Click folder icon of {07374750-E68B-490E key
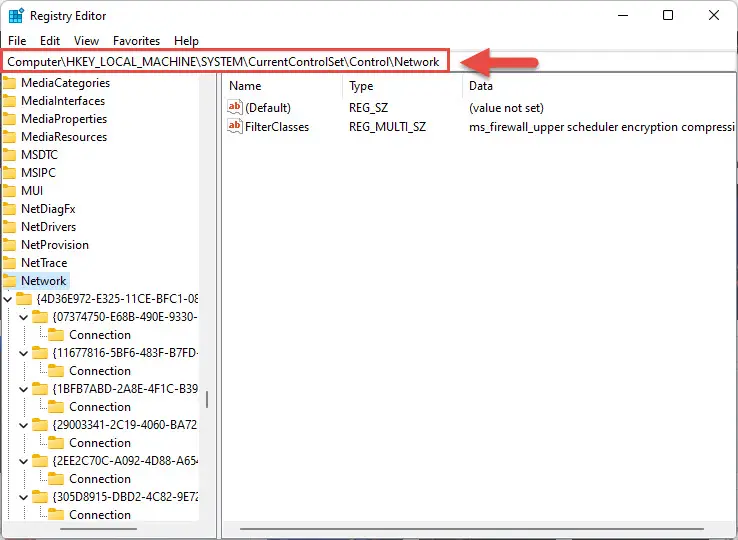 tap(40, 317)
